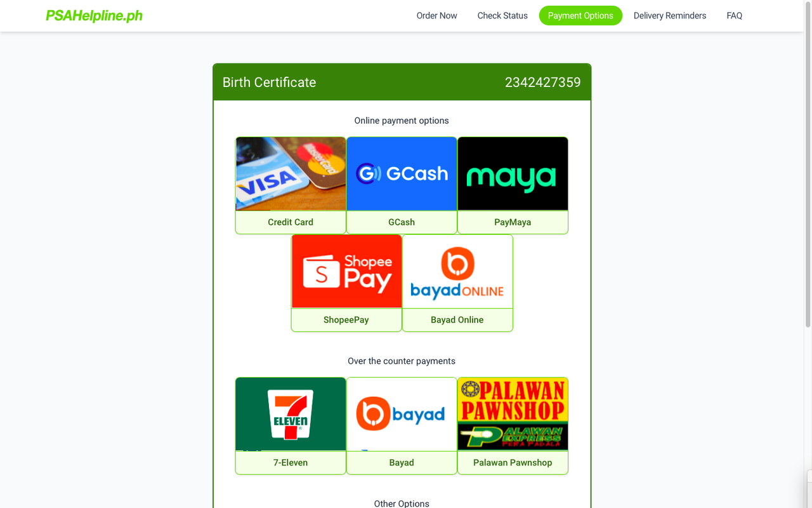The image size is (812, 508).
Task: Click the 7-Eleven label button
Action: click(x=291, y=463)
